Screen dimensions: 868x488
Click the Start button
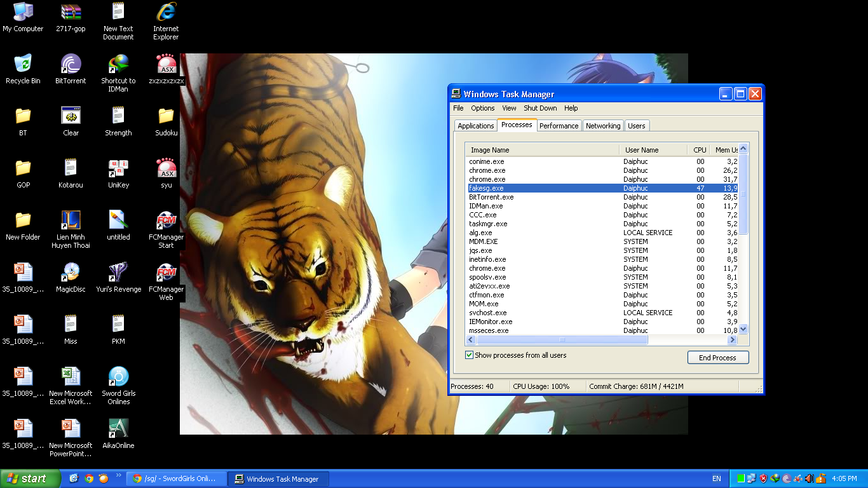pyautogui.click(x=31, y=478)
